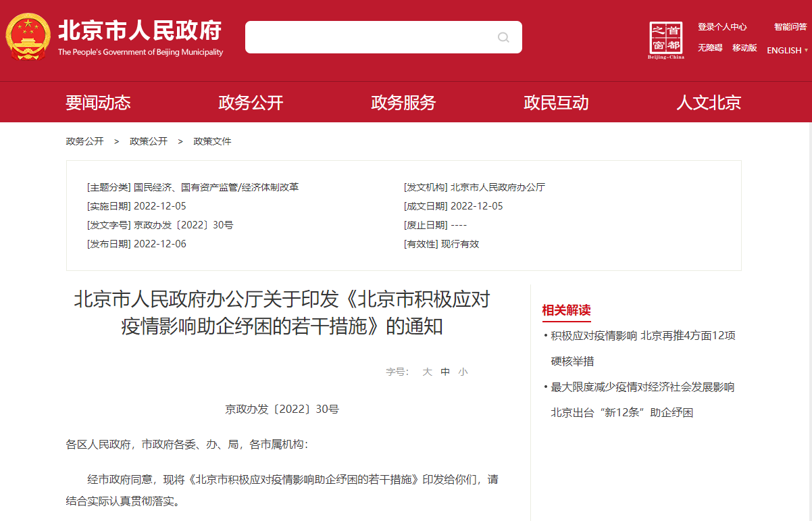Click the search magnifier icon
This screenshot has height=521, width=812.
(x=503, y=37)
